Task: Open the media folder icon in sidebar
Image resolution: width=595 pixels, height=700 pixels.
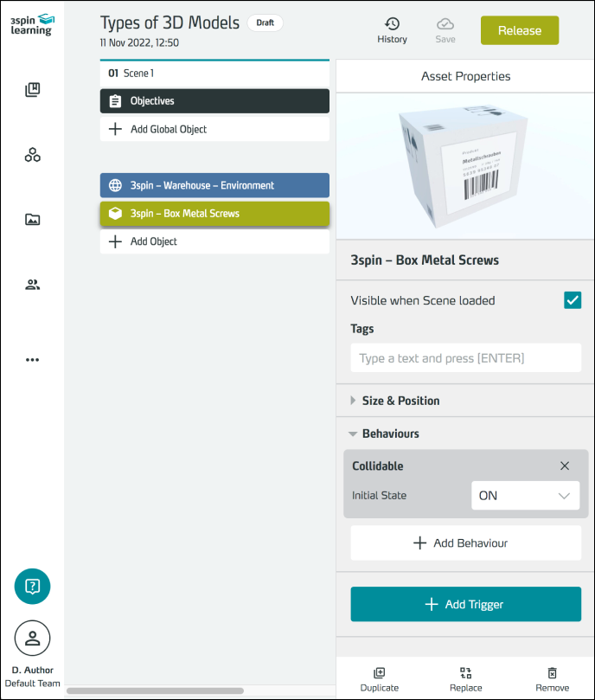Action: tap(33, 220)
